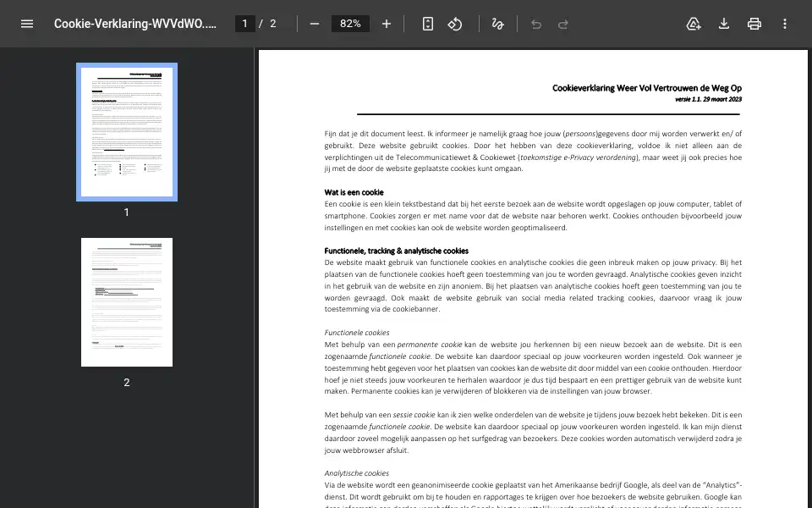Save the PDF to Google Drive
Viewport: 812px width, 508px height.
(x=694, y=24)
